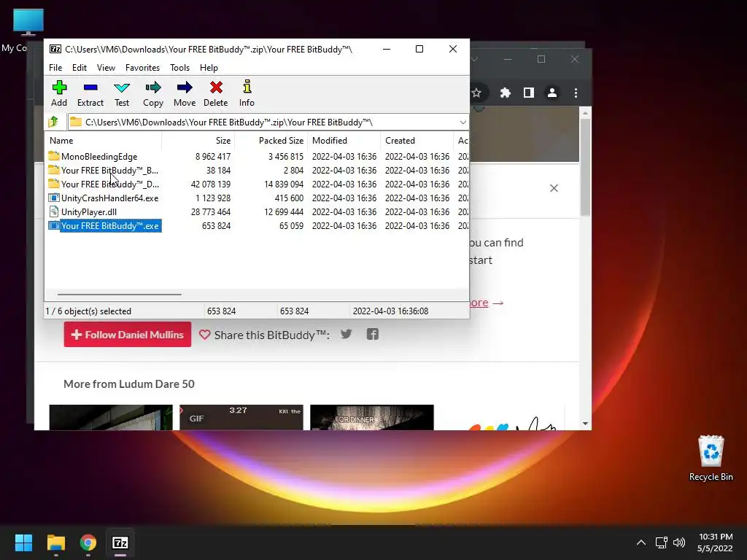Open Chrome profile avatar icon

tap(551, 93)
